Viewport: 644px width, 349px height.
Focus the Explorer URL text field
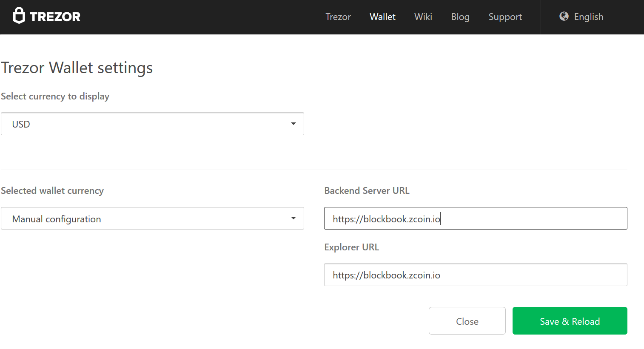pos(476,275)
